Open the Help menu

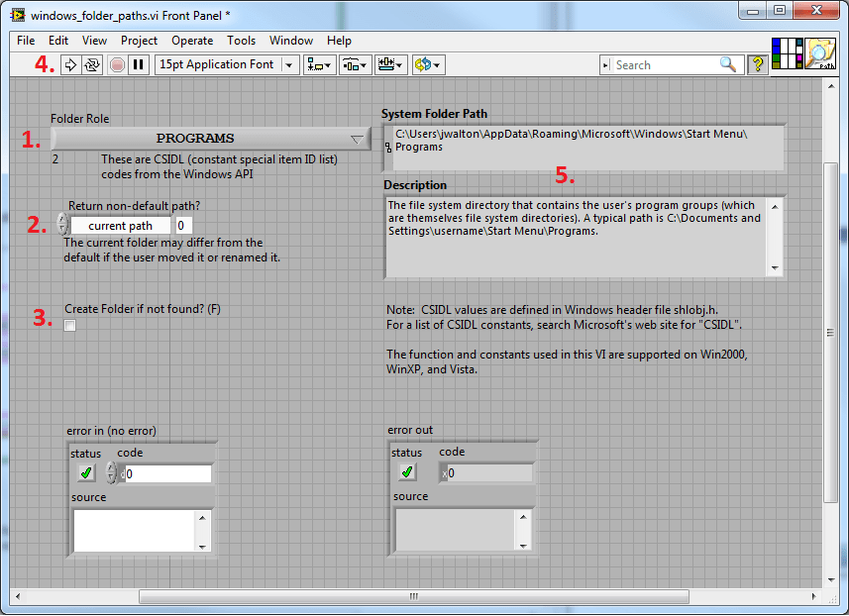click(x=339, y=41)
